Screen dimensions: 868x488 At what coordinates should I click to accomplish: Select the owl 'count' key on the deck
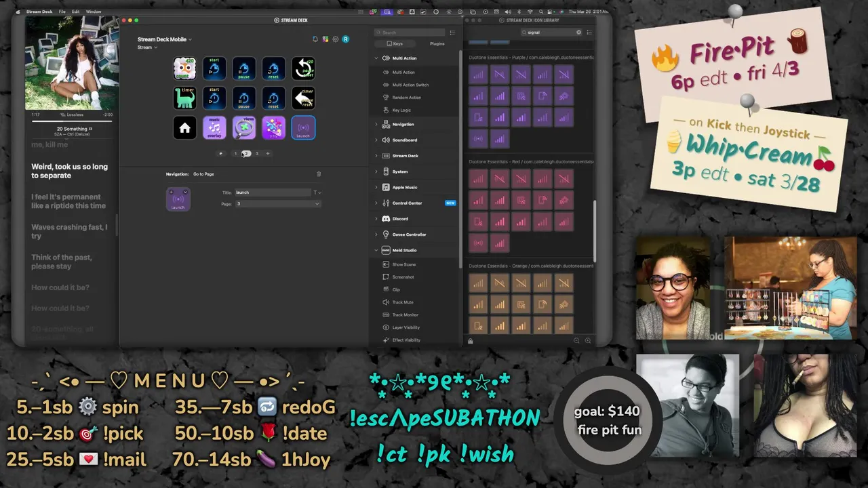(184, 68)
